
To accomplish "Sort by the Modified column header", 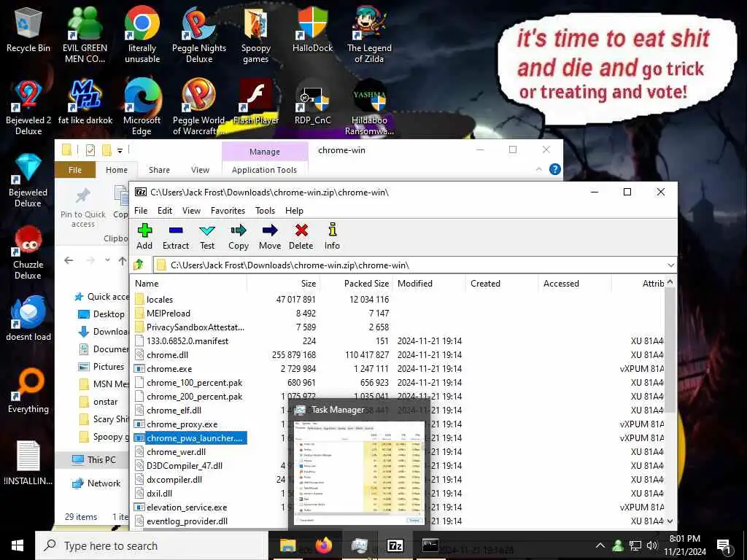I will [x=429, y=284].
